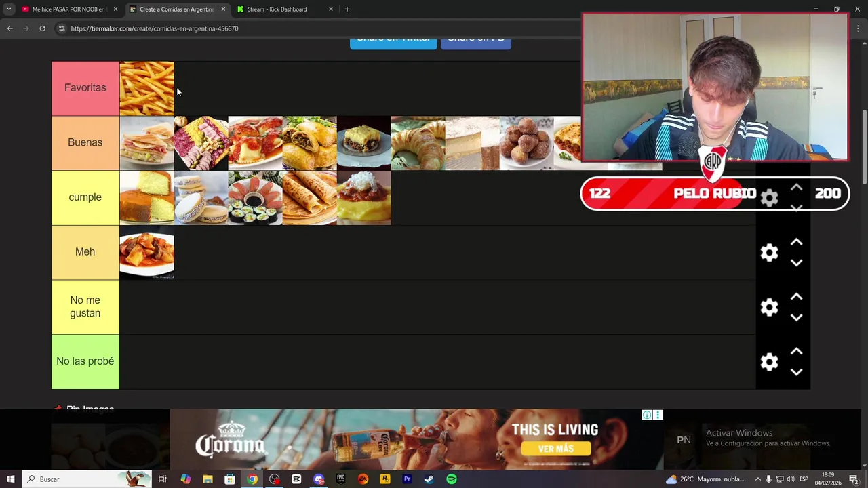Select the croissant medialuna image

[418, 143]
